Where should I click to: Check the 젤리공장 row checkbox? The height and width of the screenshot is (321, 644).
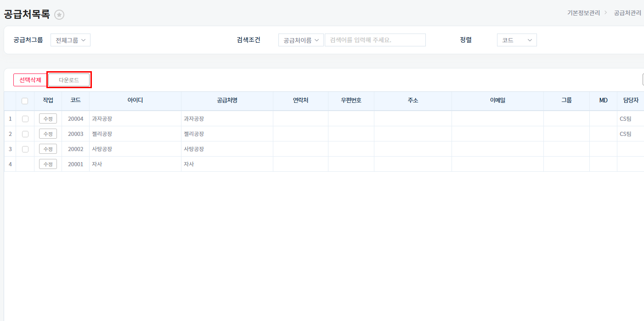coord(25,134)
